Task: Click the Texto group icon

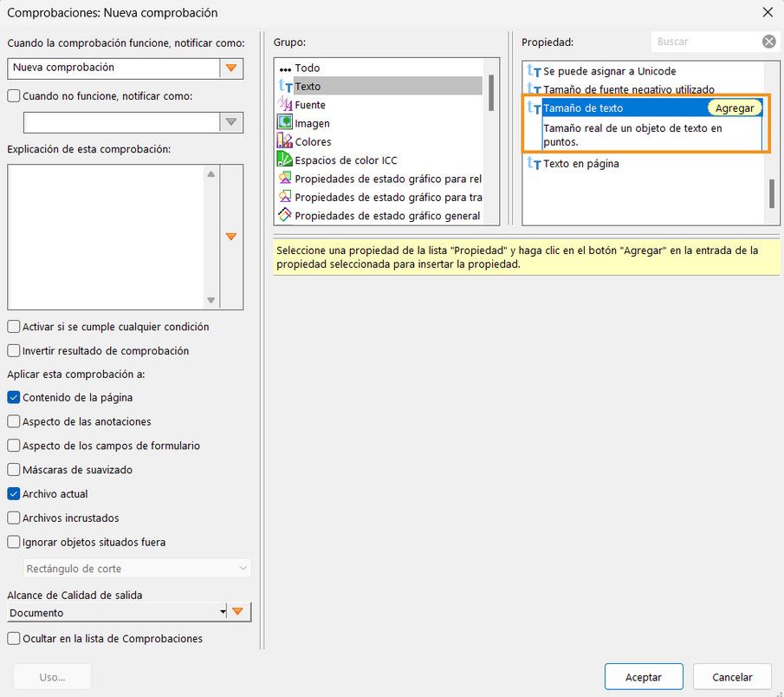Action: tap(285, 86)
